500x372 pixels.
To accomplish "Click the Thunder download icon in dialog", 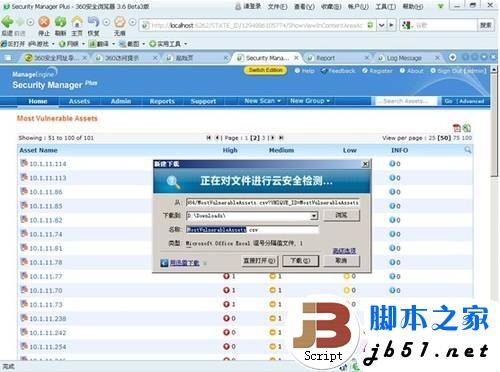I will click(164, 263).
